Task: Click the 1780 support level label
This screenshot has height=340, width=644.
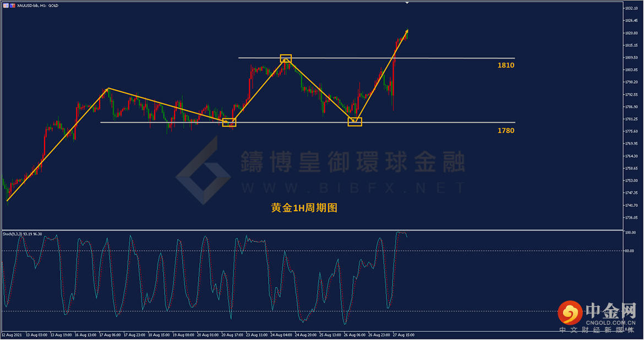Action: click(x=506, y=130)
